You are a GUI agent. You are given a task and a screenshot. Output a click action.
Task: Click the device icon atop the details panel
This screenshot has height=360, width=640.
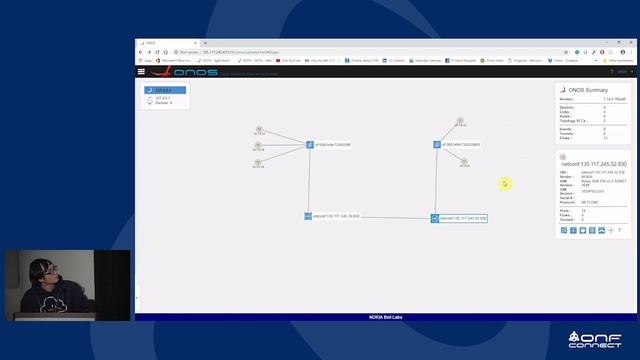[563, 157]
